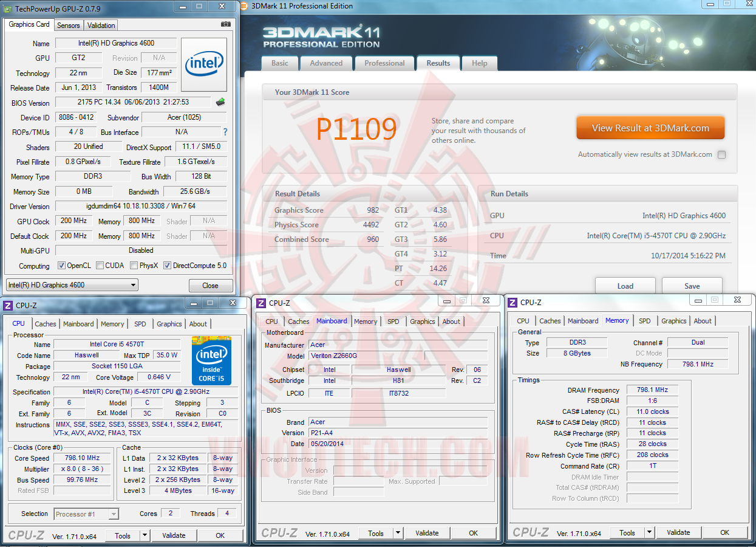
Task: Open the GPU selection dropdown in GPU-Z
Action: click(x=72, y=284)
